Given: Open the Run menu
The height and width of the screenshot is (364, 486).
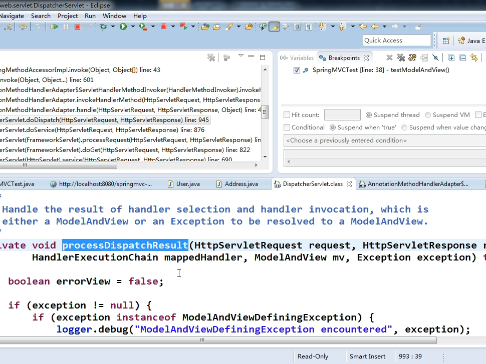Looking at the screenshot, I should coord(90,16).
